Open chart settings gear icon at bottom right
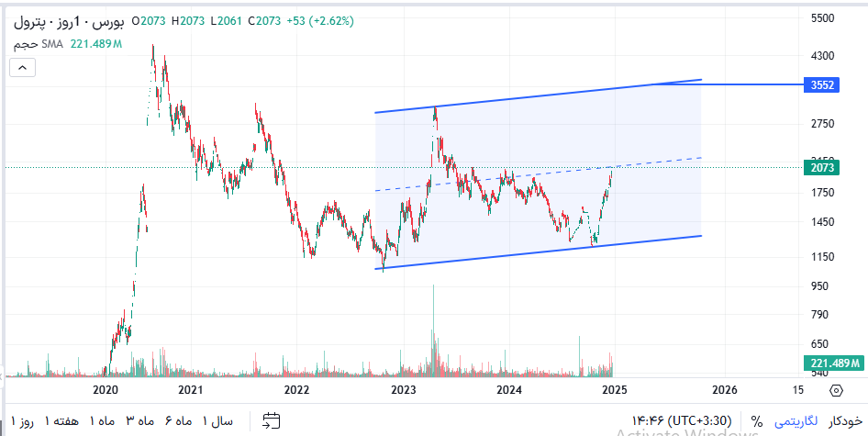Image resolution: width=868 pixels, height=436 pixels. point(836,391)
